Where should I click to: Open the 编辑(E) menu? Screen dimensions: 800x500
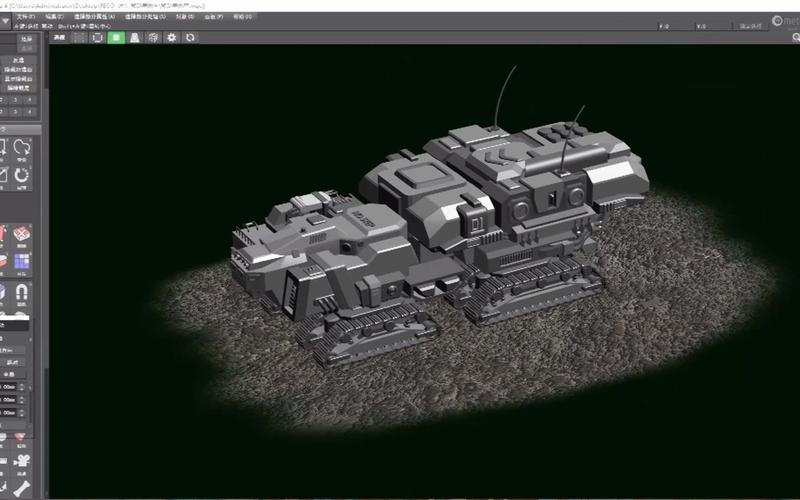53,17
